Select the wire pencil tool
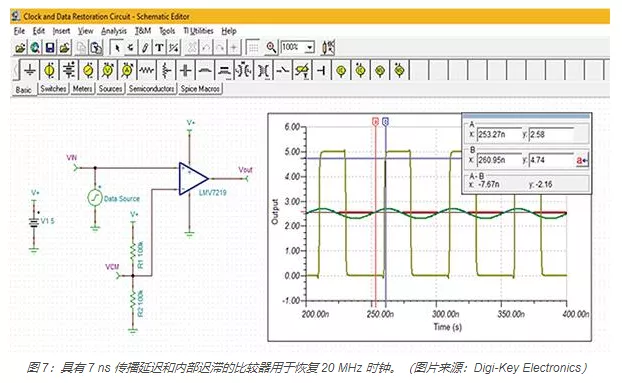Screen dimensions: 622x383 click(x=145, y=48)
